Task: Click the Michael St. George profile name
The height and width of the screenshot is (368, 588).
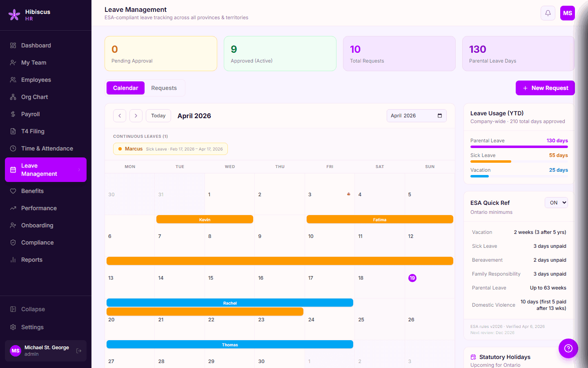Action: 47,348
